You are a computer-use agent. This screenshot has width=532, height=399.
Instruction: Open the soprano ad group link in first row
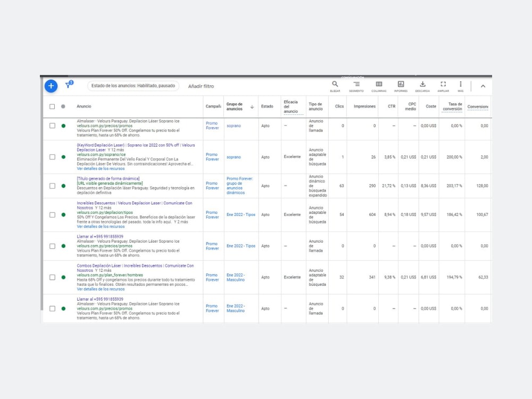[234, 126]
